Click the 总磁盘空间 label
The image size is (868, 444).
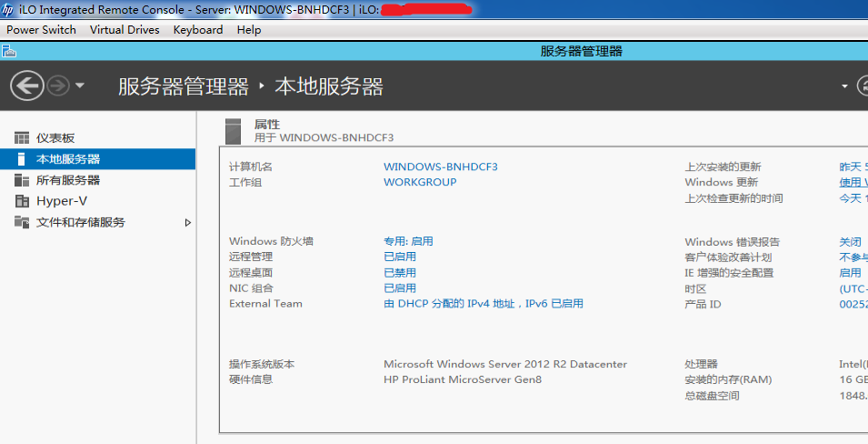coord(712,396)
